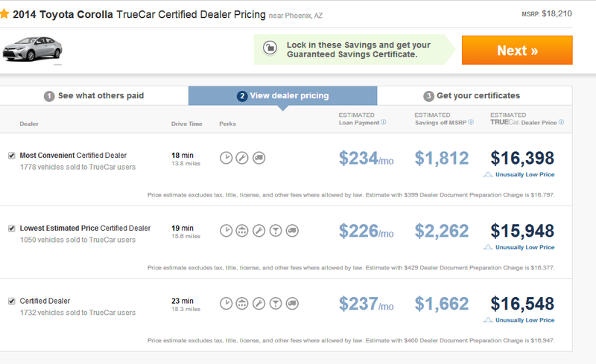Click the Most Convenient Certified Dealer name
The image size is (596, 364).
point(73,156)
